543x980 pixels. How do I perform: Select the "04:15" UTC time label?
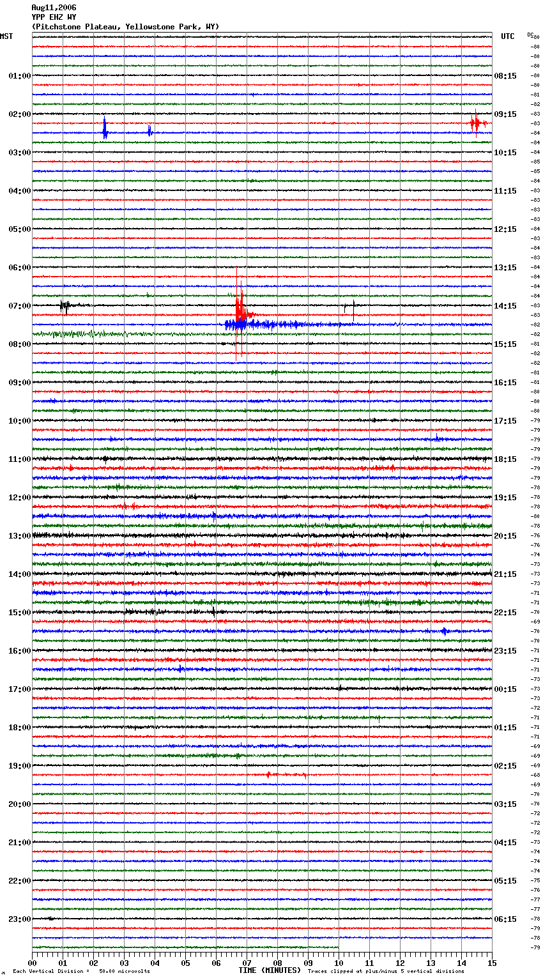point(505,843)
